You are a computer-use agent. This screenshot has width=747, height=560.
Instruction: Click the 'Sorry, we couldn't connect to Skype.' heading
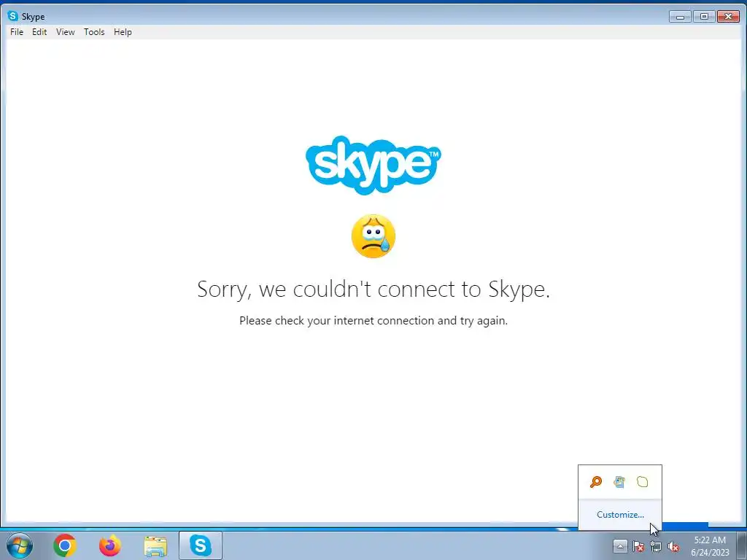373,289
